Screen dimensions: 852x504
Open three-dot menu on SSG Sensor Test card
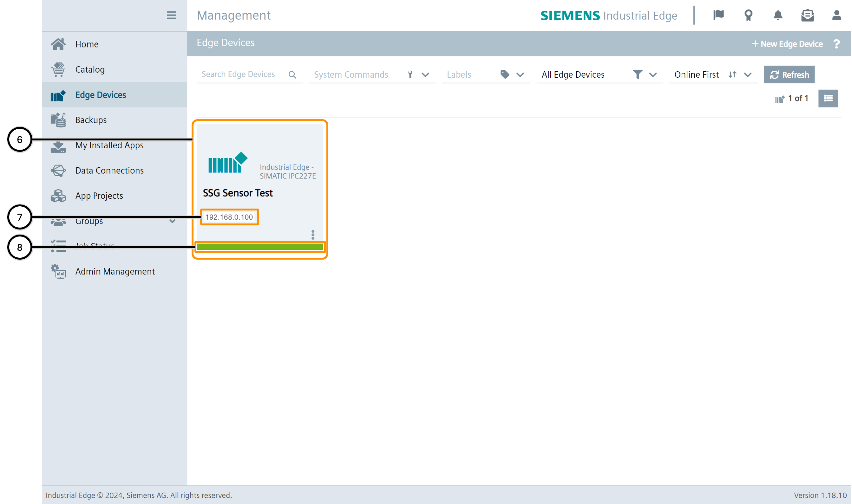(x=313, y=235)
